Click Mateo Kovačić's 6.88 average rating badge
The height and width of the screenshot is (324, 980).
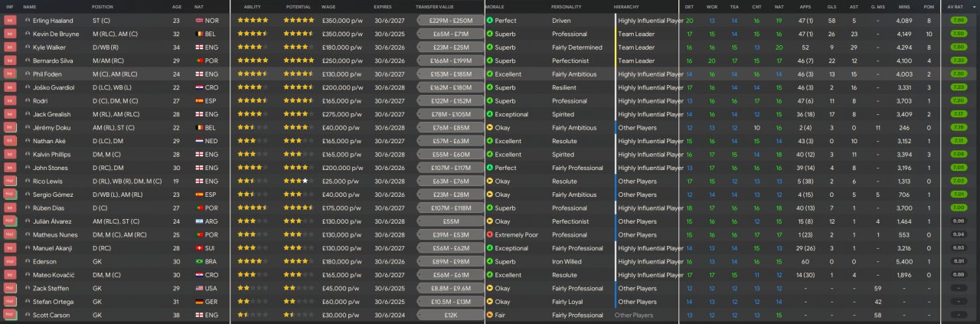point(958,275)
